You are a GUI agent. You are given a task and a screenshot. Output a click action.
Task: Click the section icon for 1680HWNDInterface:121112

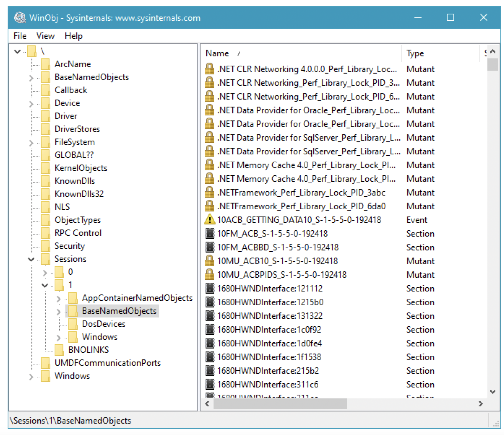point(209,288)
